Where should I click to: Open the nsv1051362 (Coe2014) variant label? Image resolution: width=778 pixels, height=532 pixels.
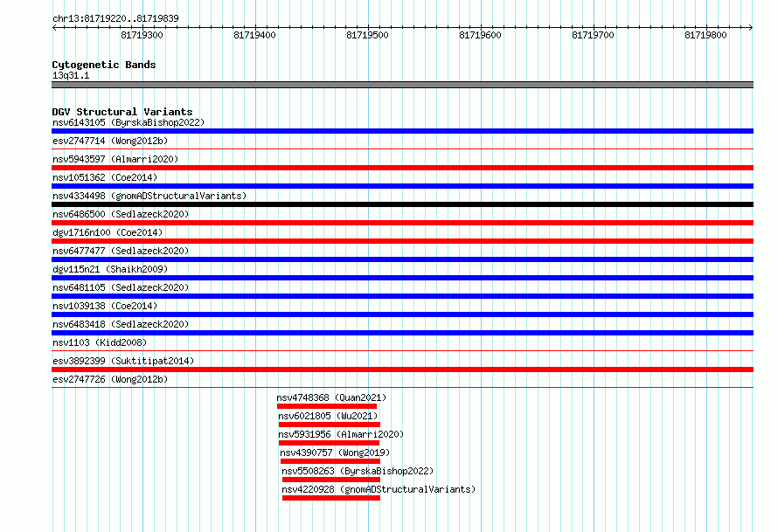tap(105, 177)
